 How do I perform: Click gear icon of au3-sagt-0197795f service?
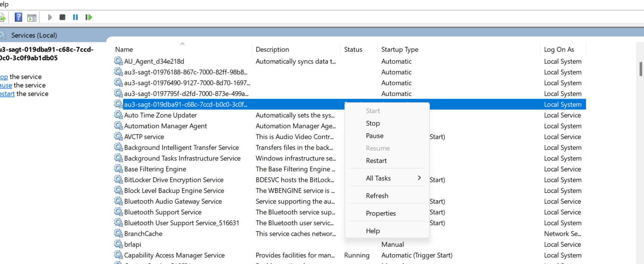[x=118, y=93]
